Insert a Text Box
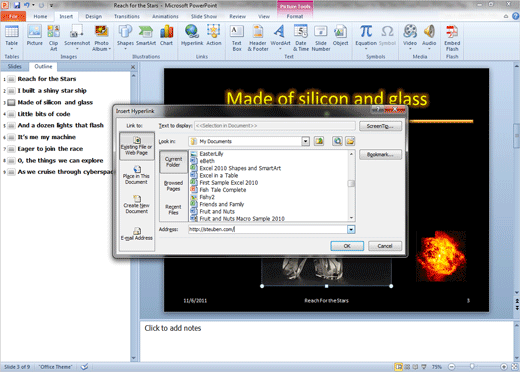Viewport: 520px width, 372px height. tap(237, 37)
